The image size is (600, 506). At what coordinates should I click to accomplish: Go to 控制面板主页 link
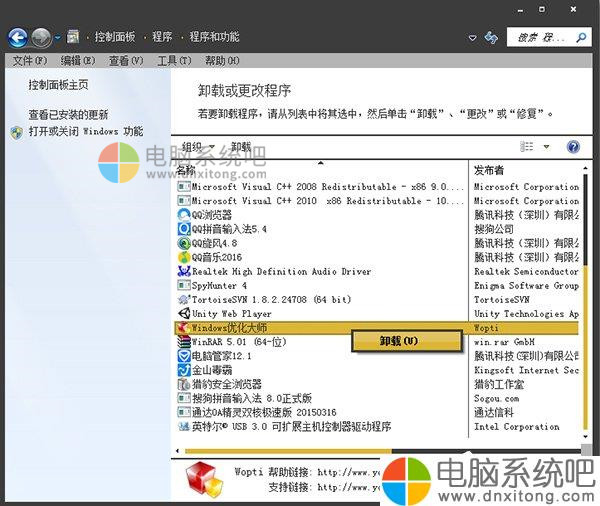coord(59,85)
